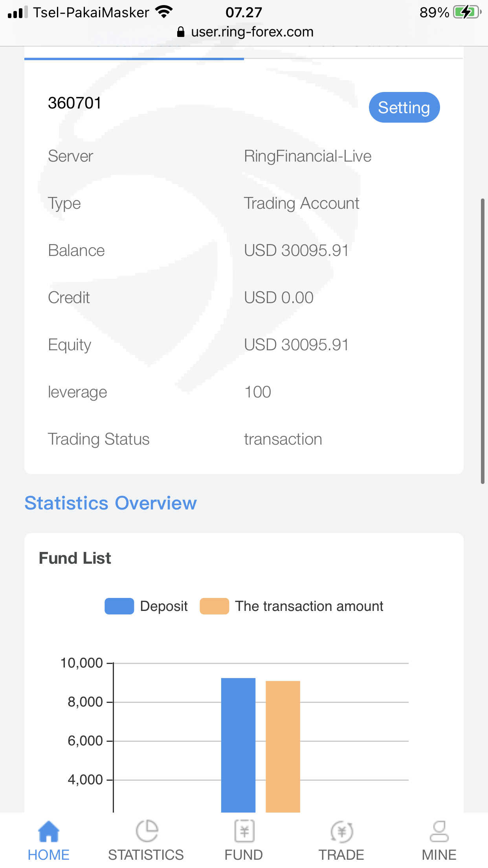Tap the Mine profile icon
The image size is (488, 868).
pyautogui.click(x=439, y=831)
